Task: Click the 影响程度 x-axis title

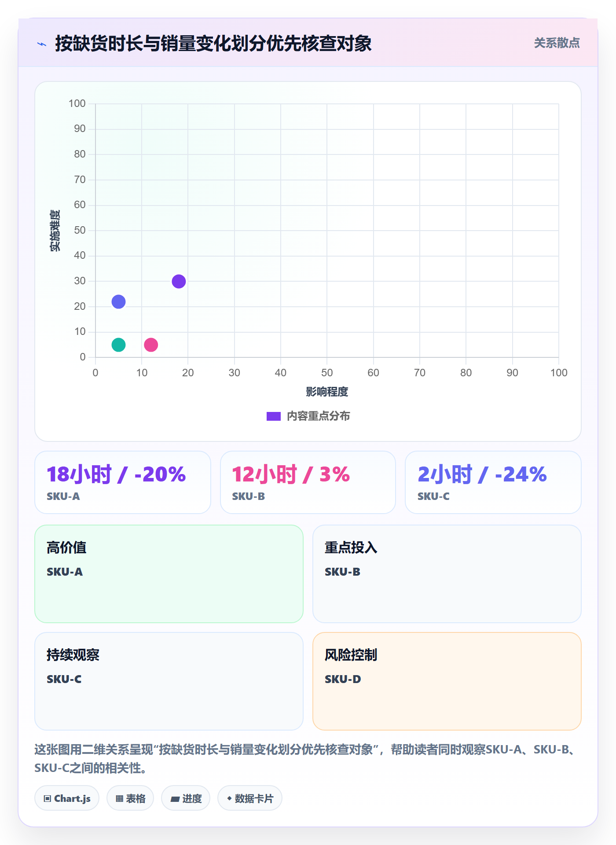Action: coord(327,392)
